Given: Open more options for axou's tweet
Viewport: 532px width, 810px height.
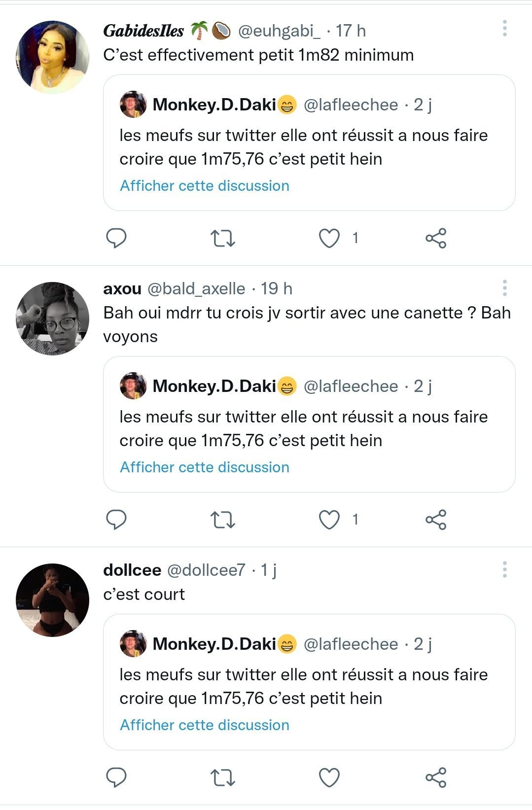Looking at the screenshot, I should (x=504, y=288).
